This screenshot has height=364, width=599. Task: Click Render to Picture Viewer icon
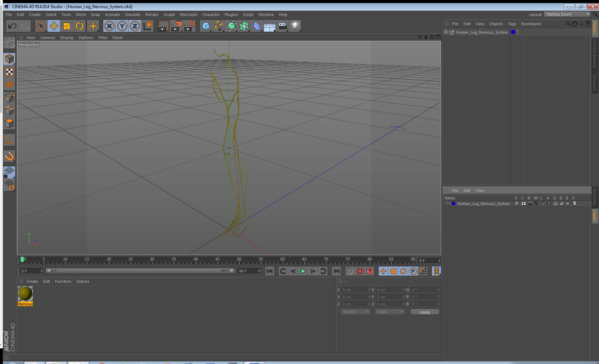176,26
